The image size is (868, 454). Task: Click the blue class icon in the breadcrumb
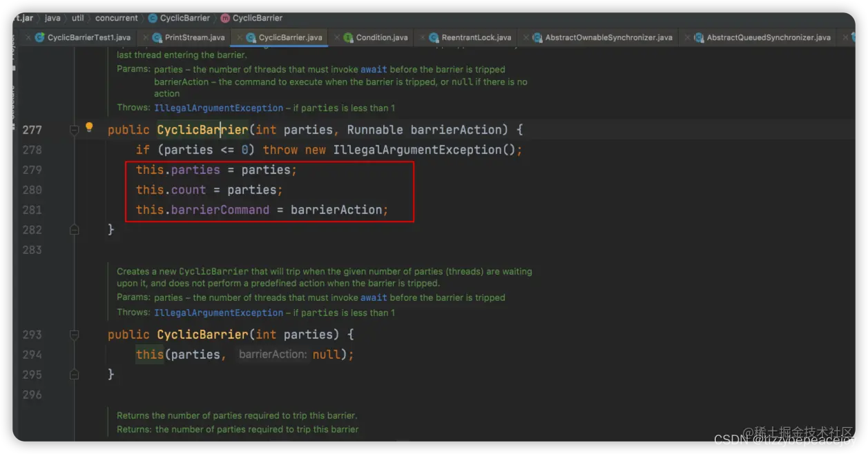[153, 18]
